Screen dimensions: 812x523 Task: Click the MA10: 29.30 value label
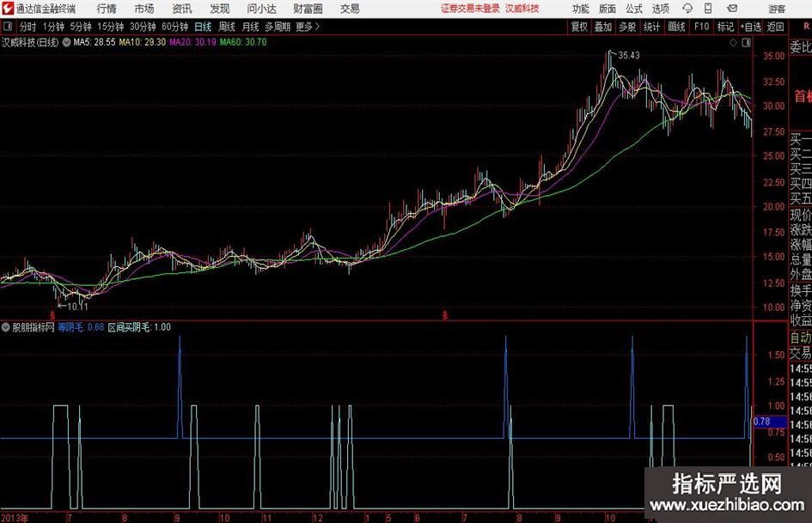tap(143, 42)
